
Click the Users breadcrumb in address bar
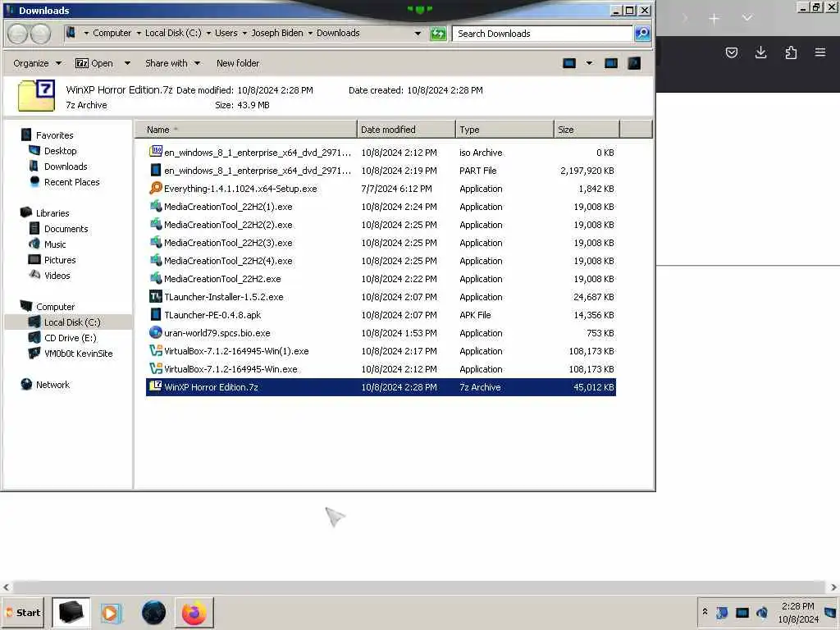[x=226, y=33]
